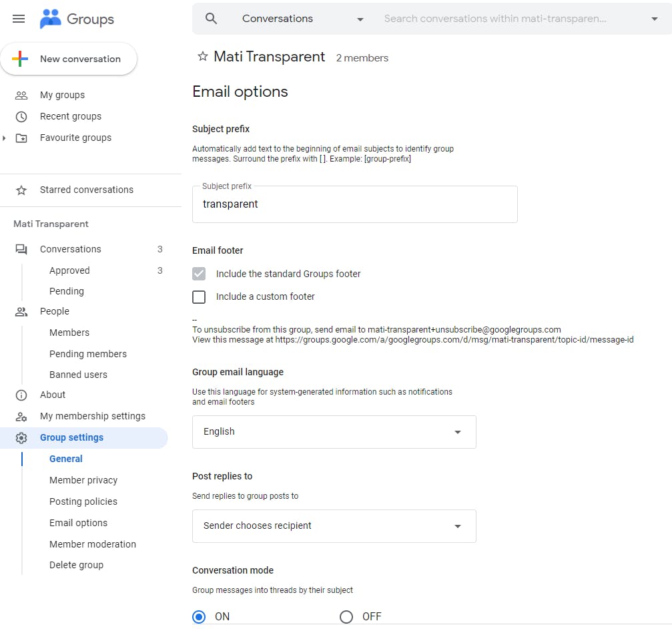The width and height of the screenshot is (672, 629).
Task: Select the ON conversation mode radio
Action: click(x=199, y=616)
